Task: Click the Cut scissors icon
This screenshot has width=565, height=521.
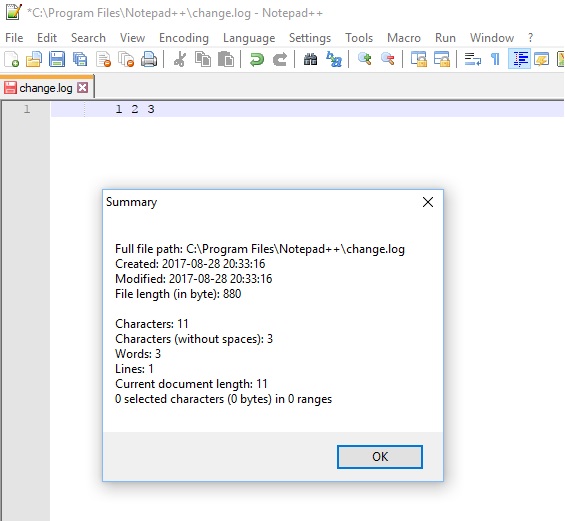Action: point(180,59)
